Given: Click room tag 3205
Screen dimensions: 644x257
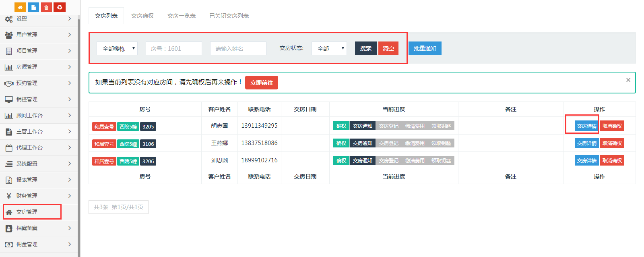Looking at the screenshot, I should (148, 126).
